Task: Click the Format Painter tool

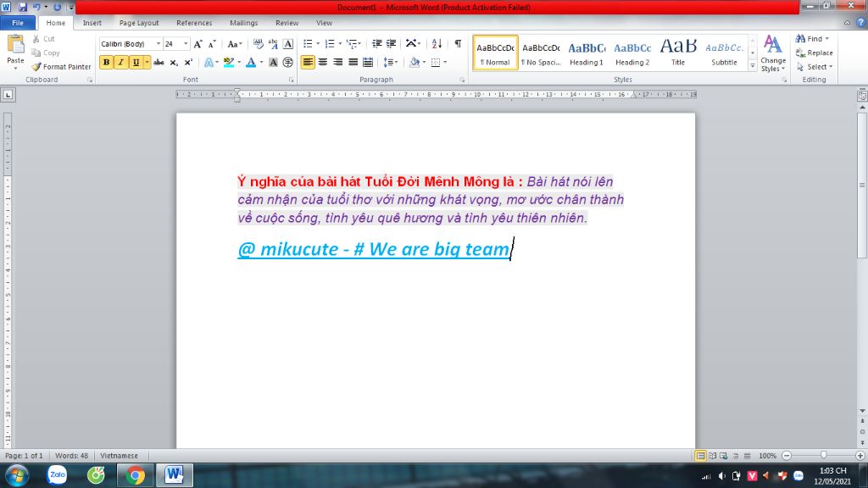Action: click(61, 66)
